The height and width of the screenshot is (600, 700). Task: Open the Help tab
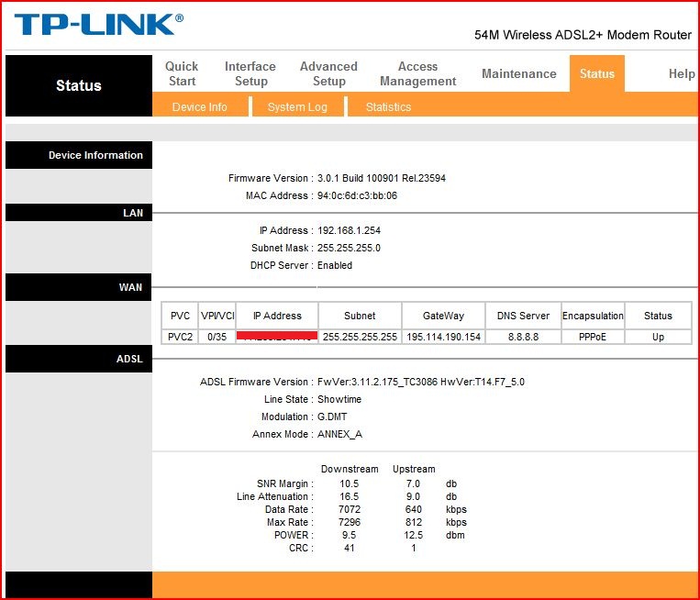tap(682, 73)
